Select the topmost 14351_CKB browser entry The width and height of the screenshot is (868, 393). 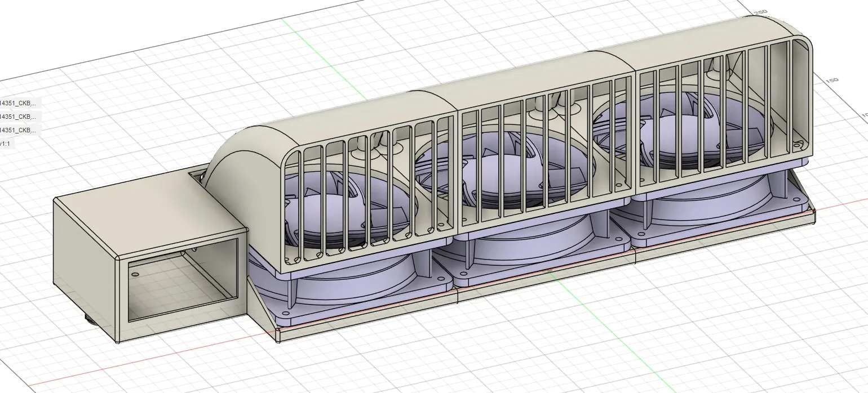(x=18, y=103)
